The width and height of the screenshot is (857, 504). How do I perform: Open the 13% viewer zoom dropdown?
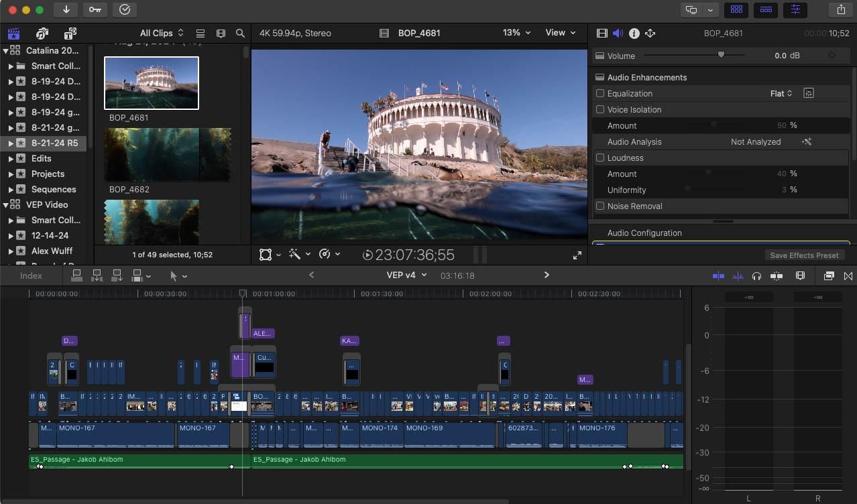coord(516,32)
